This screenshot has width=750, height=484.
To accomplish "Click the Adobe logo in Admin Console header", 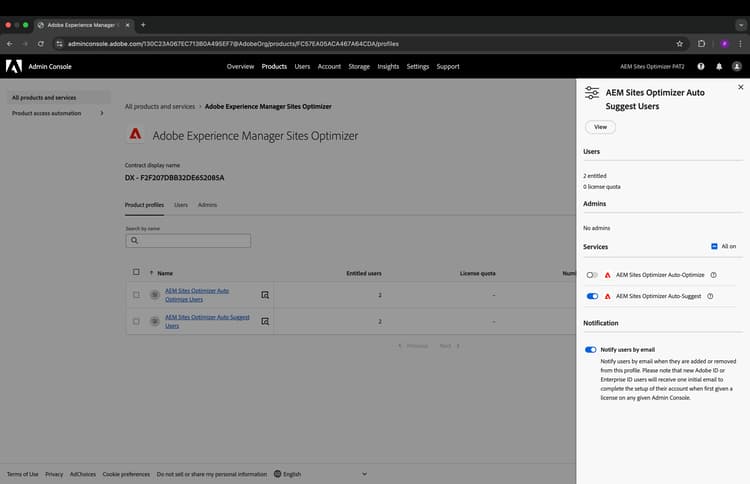I will click(14, 66).
